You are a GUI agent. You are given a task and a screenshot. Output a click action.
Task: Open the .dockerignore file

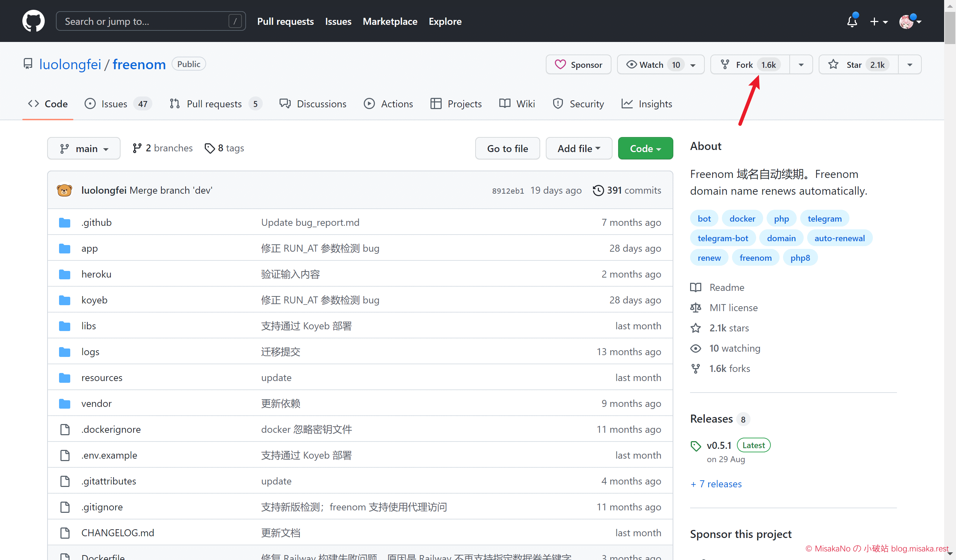pyautogui.click(x=111, y=429)
